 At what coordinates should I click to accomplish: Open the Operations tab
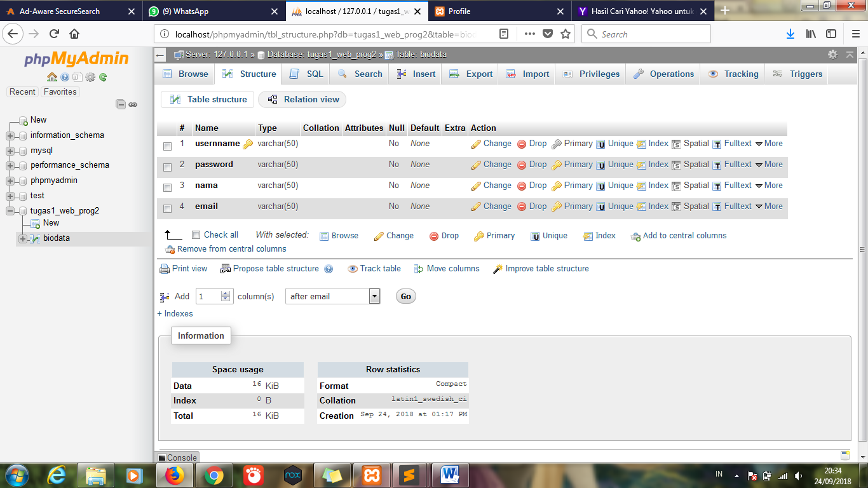[663, 74]
